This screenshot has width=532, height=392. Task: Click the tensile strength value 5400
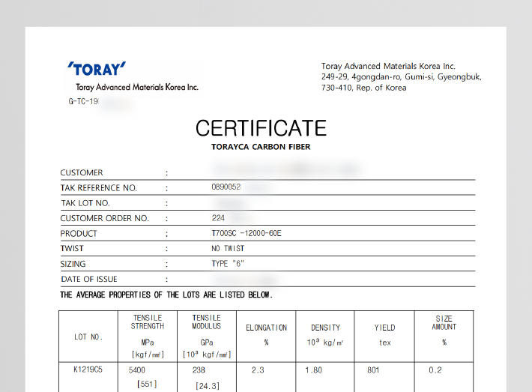pos(137,370)
